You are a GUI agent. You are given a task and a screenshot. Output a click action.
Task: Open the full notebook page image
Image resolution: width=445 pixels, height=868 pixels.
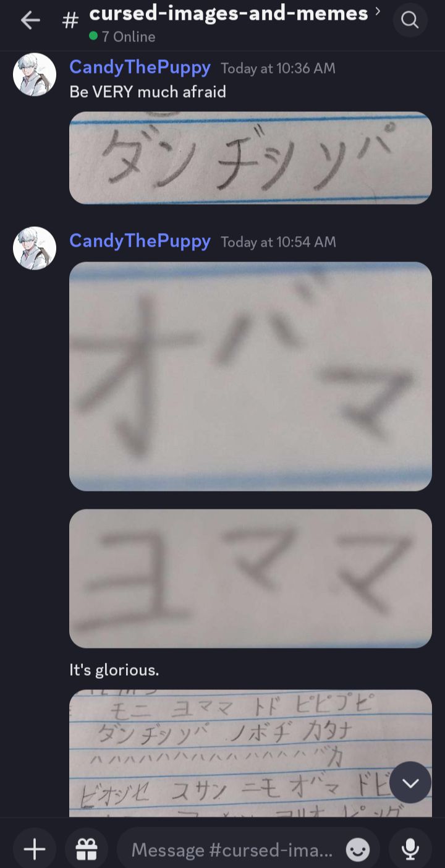tap(250, 753)
